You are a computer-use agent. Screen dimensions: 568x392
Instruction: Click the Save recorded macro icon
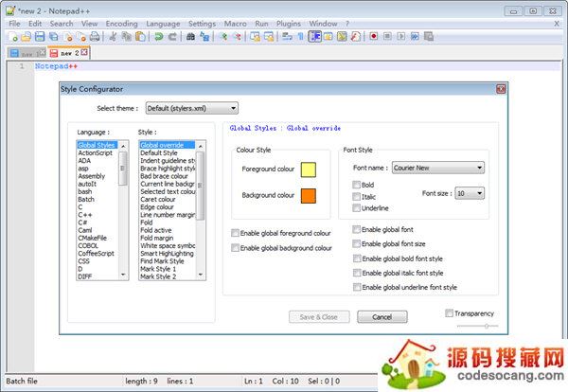point(429,37)
